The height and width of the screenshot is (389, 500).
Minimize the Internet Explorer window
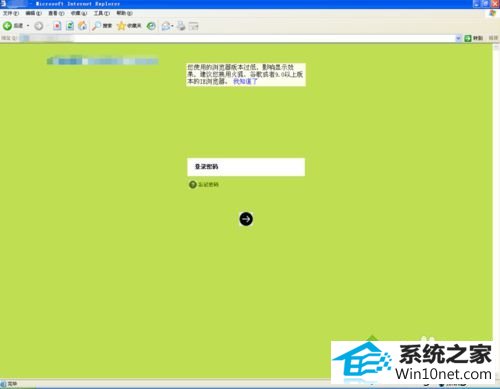coord(477,4)
